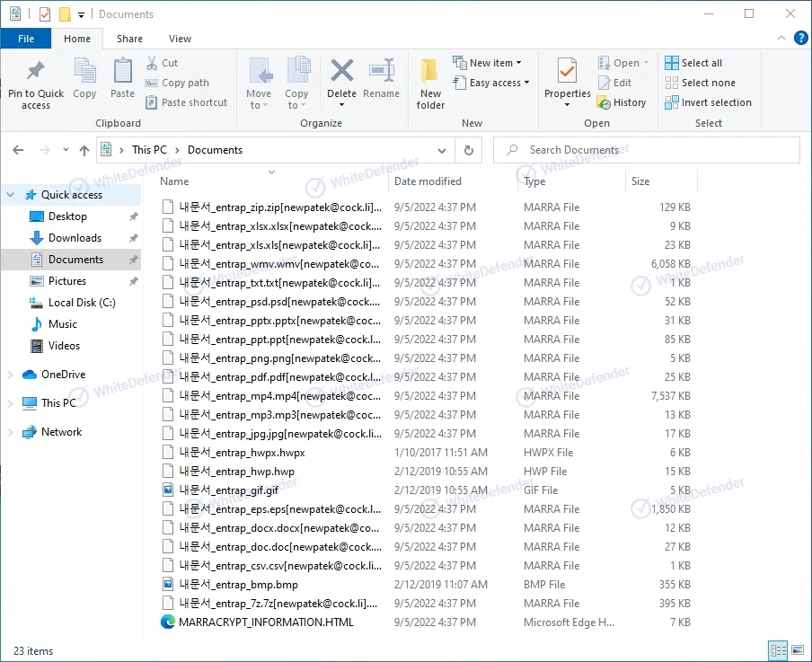Switch to details view layout button
Viewport: 812px width, 662px height.
point(778,650)
